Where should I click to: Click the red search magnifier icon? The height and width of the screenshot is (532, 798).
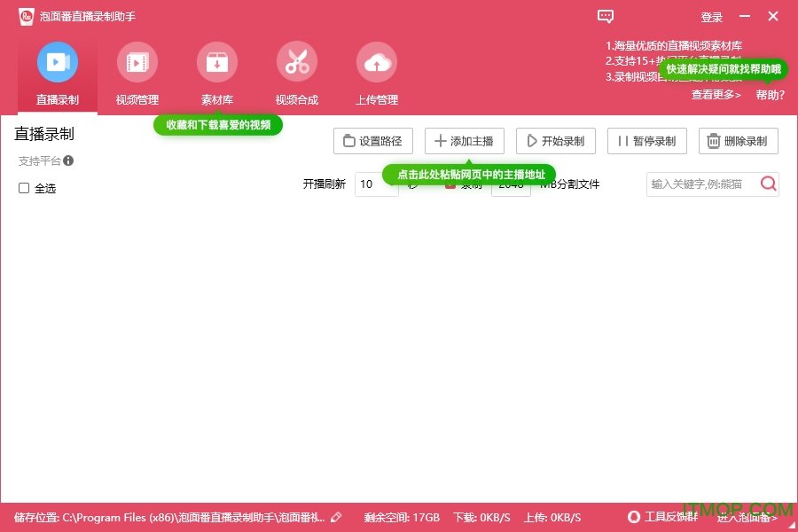pos(769,184)
